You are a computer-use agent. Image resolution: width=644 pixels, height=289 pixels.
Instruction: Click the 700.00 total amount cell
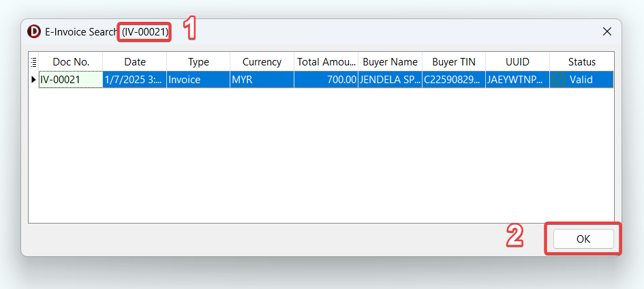point(326,80)
